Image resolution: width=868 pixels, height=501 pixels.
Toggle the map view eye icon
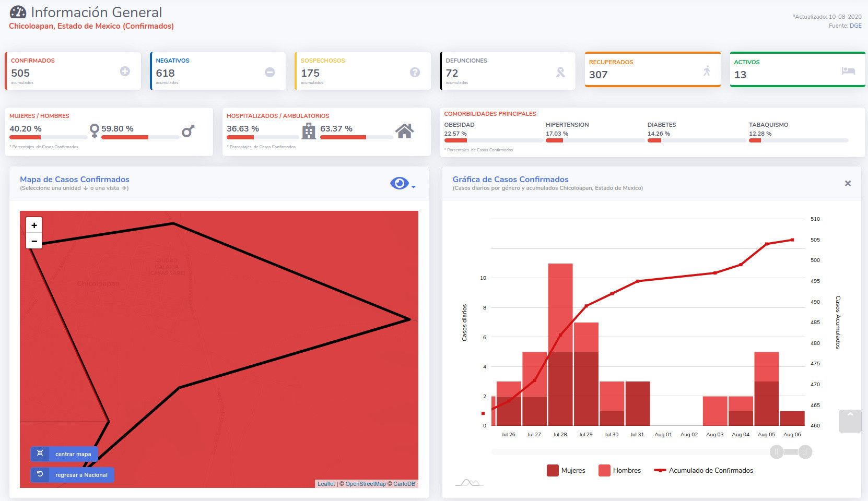tap(400, 183)
